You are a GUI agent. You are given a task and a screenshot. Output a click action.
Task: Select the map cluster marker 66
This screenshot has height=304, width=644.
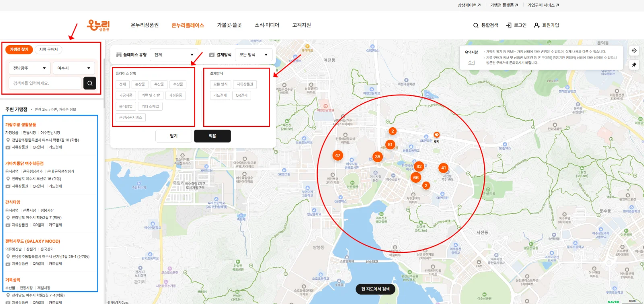pos(416,177)
